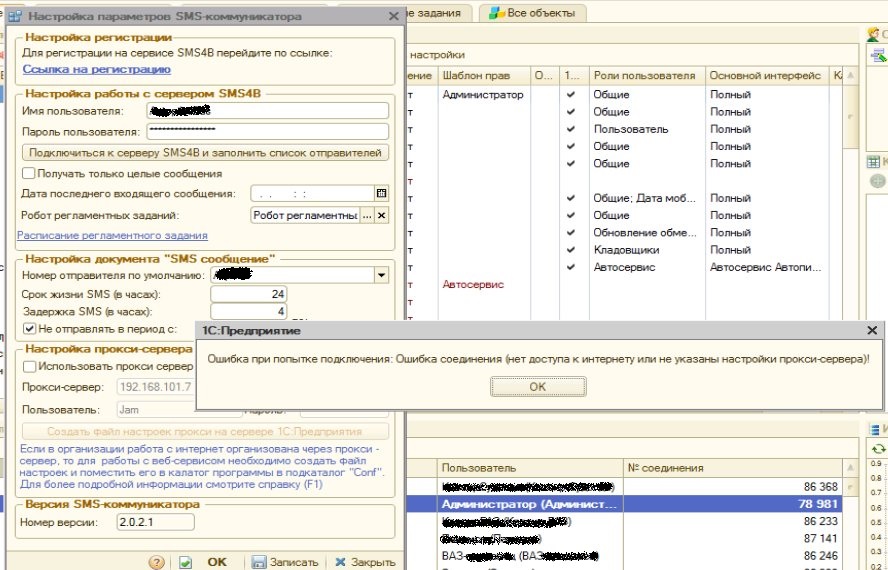The height and width of the screenshot is (570, 888).
Task: Switch to the Все объекты tab
Action: [532, 13]
